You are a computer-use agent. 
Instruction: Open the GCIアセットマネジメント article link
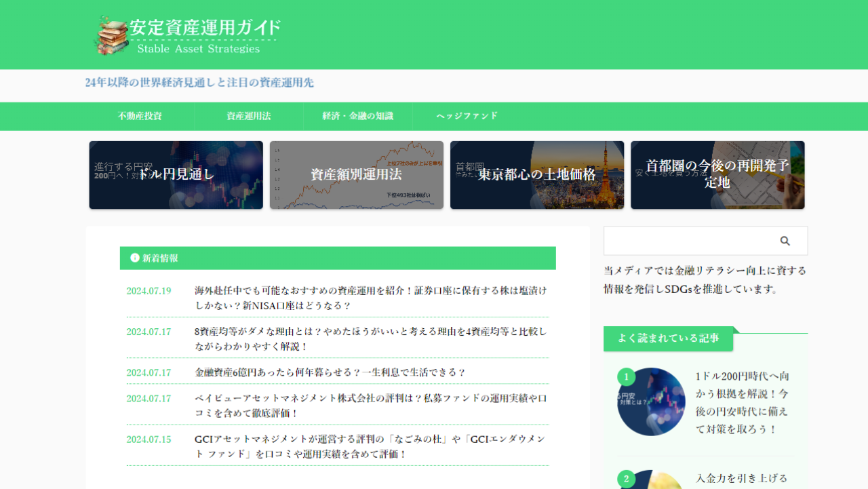tap(370, 446)
